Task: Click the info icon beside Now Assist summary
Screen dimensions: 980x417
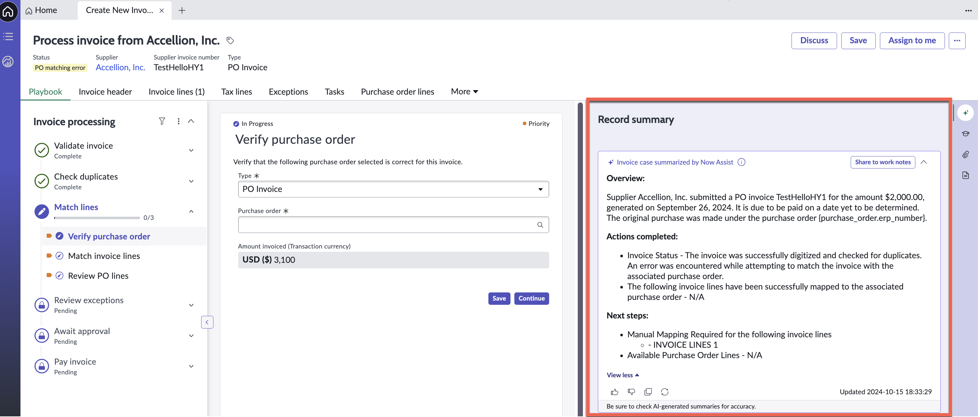Action: [741, 162]
